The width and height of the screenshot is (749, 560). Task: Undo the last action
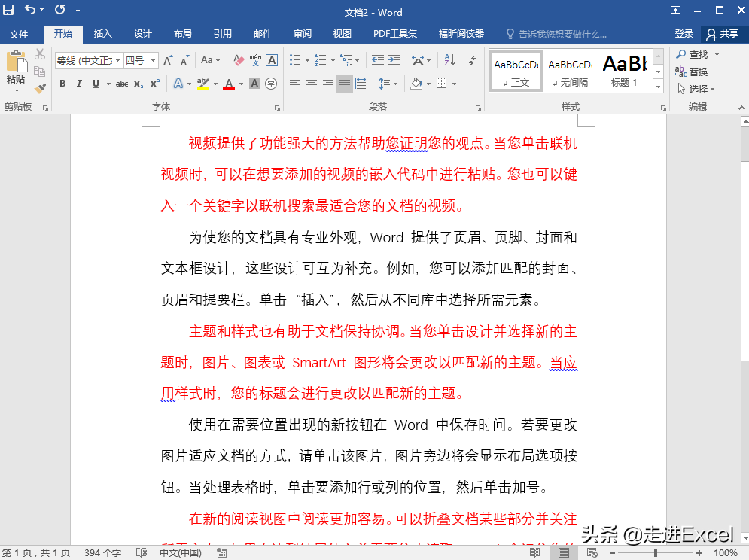click(29, 9)
